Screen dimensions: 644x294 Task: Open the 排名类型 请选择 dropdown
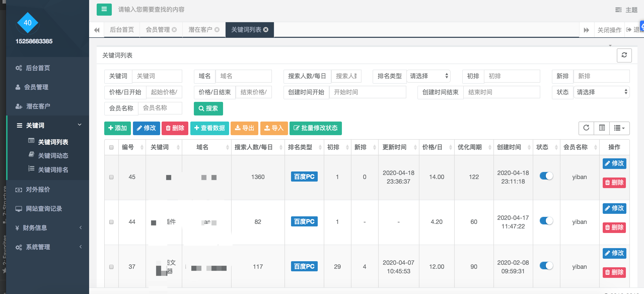tap(428, 76)
